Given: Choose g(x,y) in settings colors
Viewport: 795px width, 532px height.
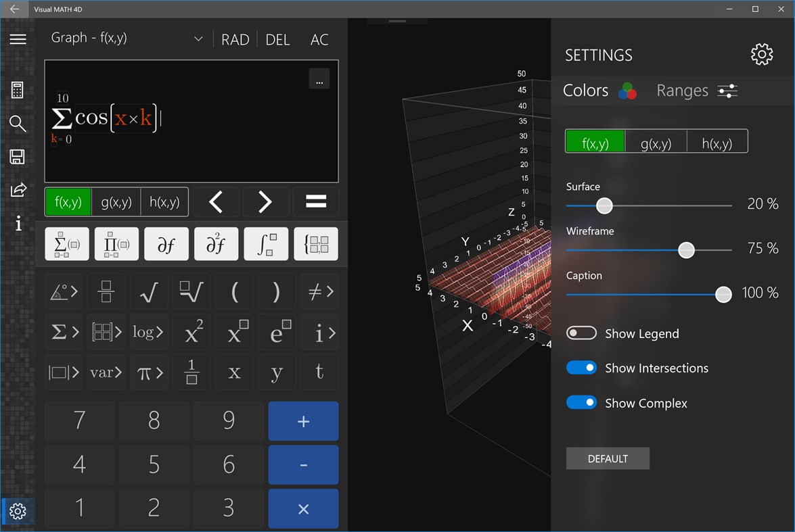Looking at the screenshot, I should [656, 141].
